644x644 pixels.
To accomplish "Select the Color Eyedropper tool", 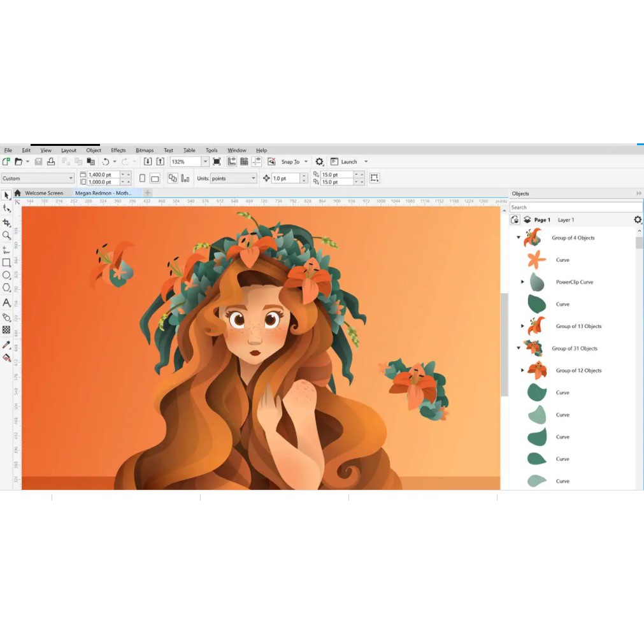I will tap(6, 345).
